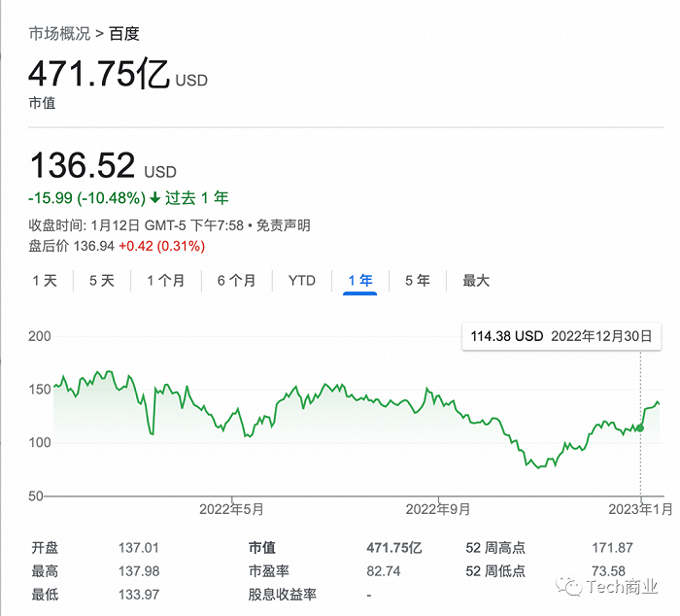Select the 1 年 range tab

pyautogui.click(x=360, y=281)
